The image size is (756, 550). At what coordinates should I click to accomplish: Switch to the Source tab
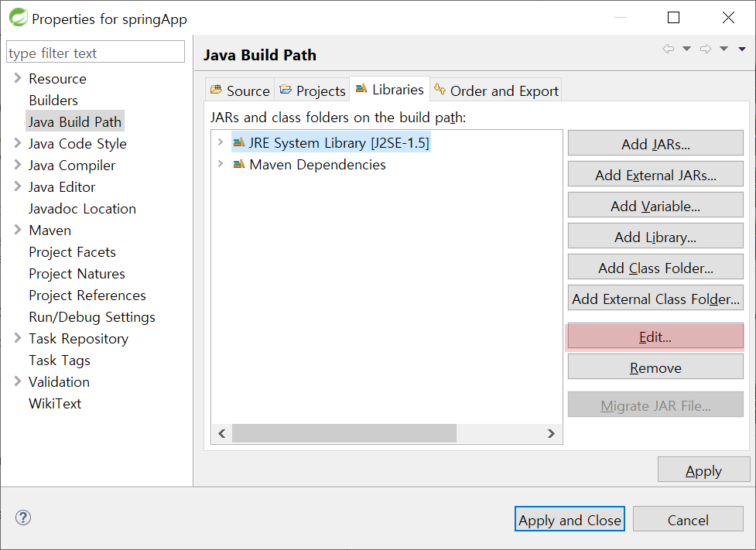pyautogui.click(x=240, y=91)
